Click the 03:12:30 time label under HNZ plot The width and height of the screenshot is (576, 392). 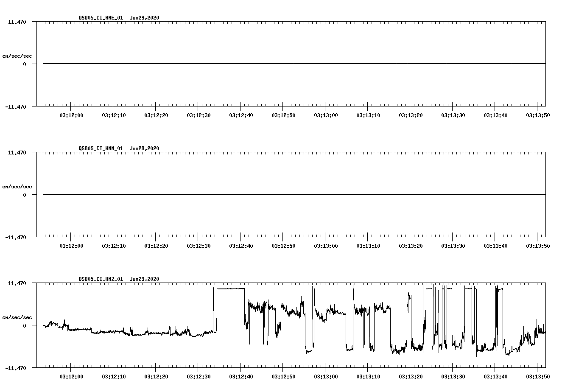[199, 376]
